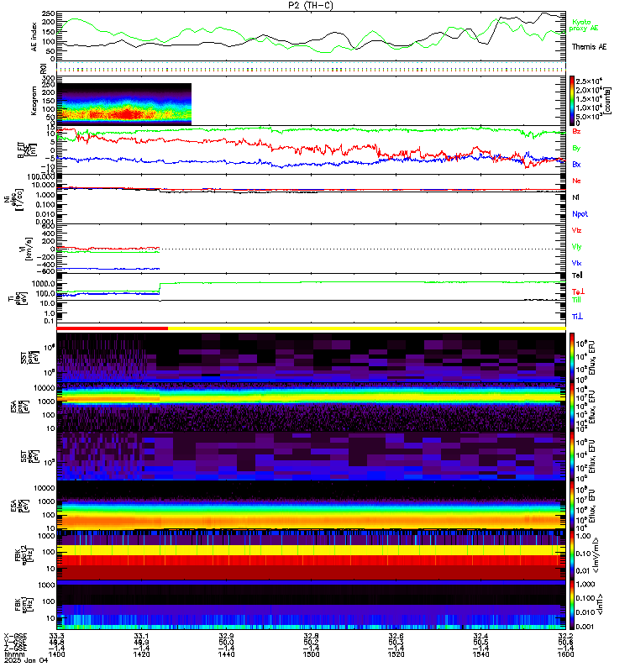This screenshot has height=672, width=630.
Task: Click the X-GSE value 33.3
Action: pyautogui.click(x=56, y=636)
